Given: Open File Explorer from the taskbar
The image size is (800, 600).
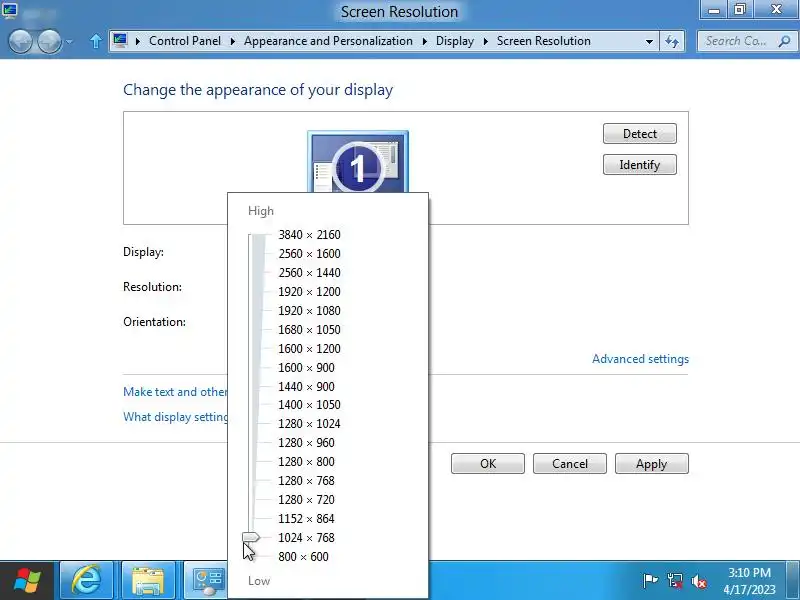Looking at the screenshot, I should coord(148,581).
